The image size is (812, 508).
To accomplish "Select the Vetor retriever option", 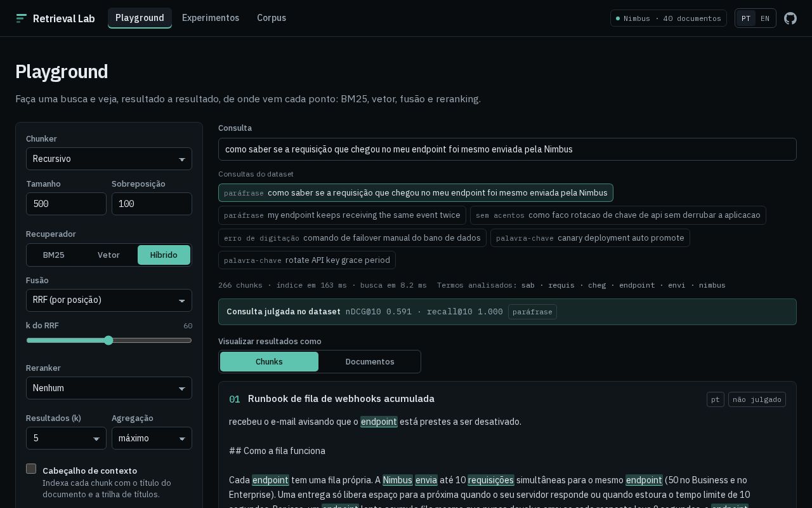I will click(108, 255).
